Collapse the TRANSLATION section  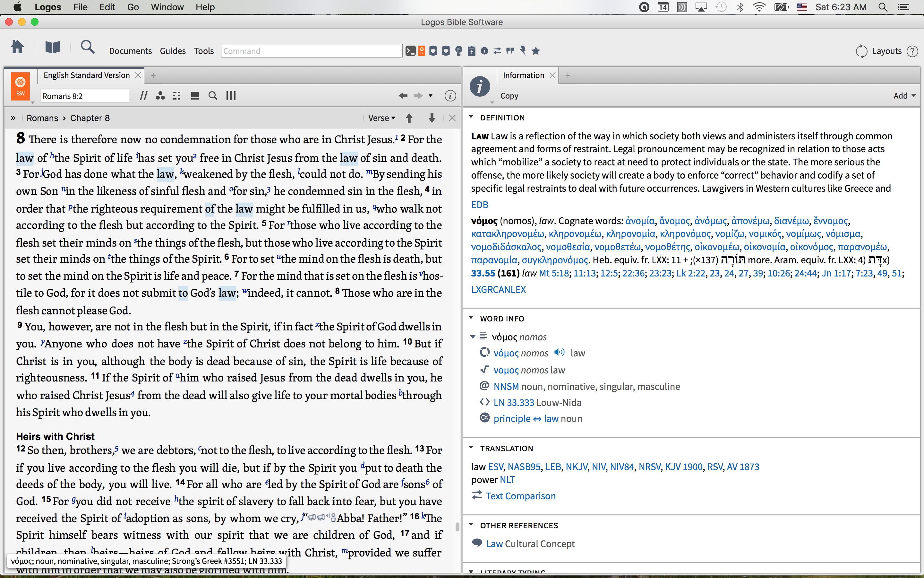point(471,447)
